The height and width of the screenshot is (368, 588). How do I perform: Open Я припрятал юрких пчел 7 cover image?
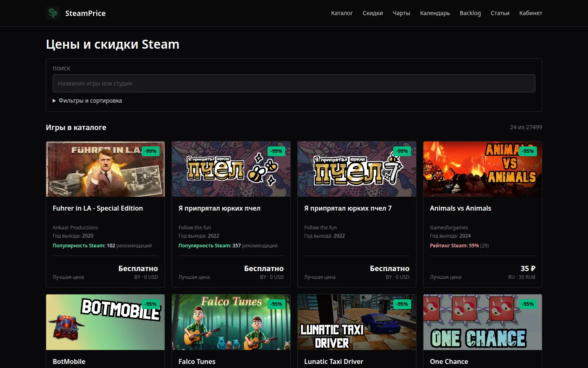pyautogui.click(x=357, y=169)
